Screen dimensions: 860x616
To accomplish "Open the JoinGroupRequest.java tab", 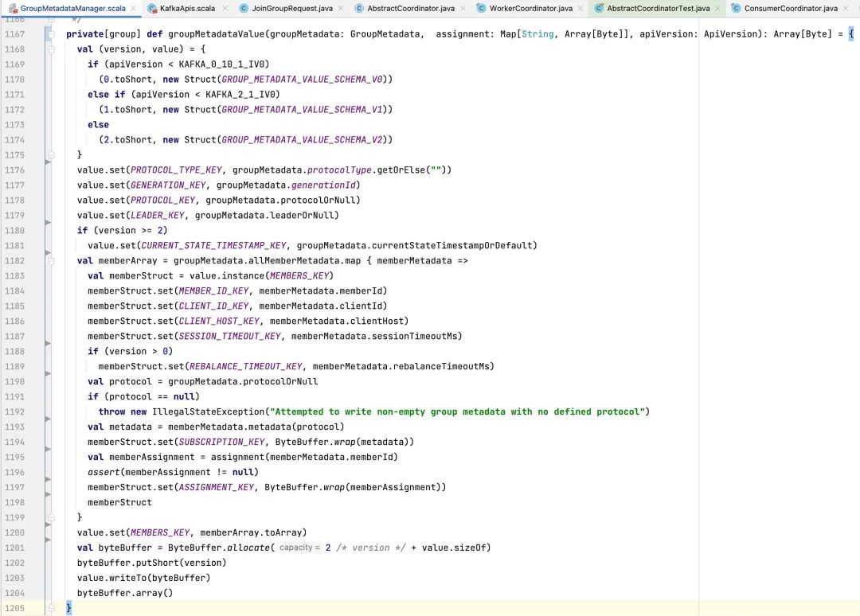I will coord(291,8).
